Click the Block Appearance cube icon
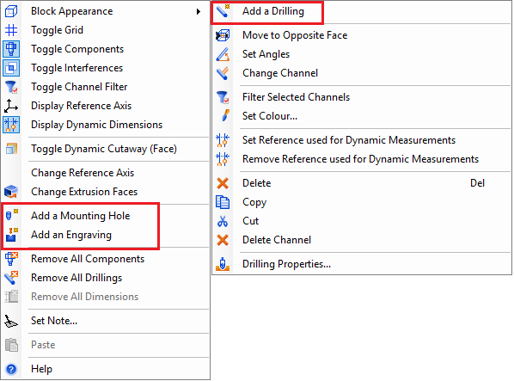This screenshot has width=514, height=381. 11,11
